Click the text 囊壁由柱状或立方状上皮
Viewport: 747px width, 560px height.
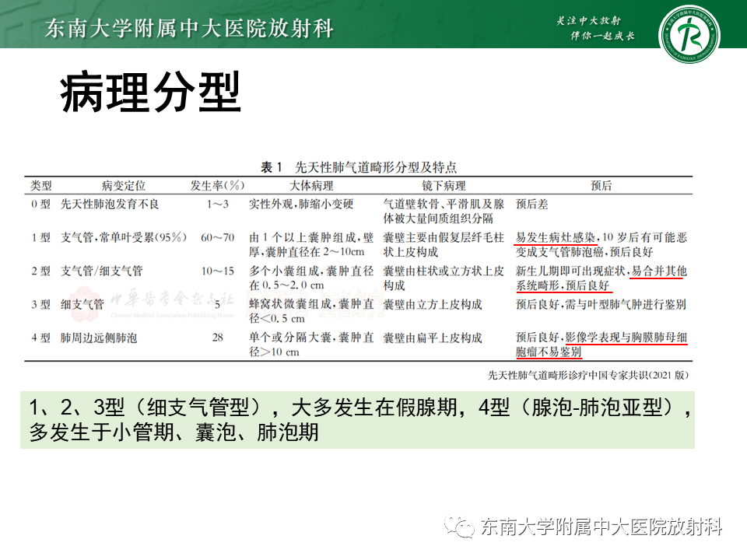[x=444, y=271]
